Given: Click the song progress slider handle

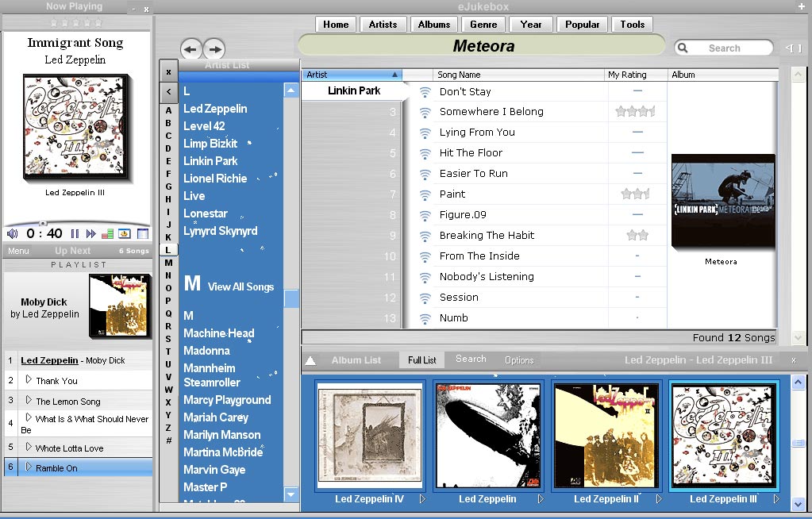Looking at the screenshot, I should pyautogui.click(x=43, y=223).
